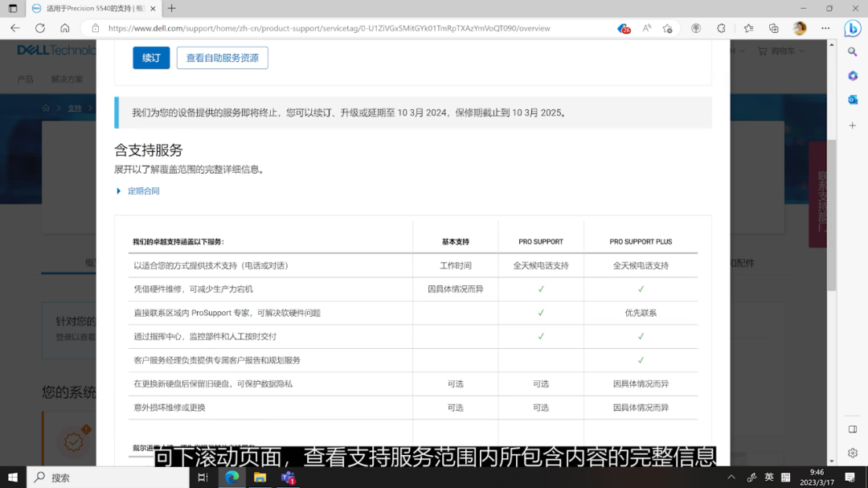Screen dimensions: 868x488
Task: Click the breadcrumb home icon
Action: (x=46, y=107)
